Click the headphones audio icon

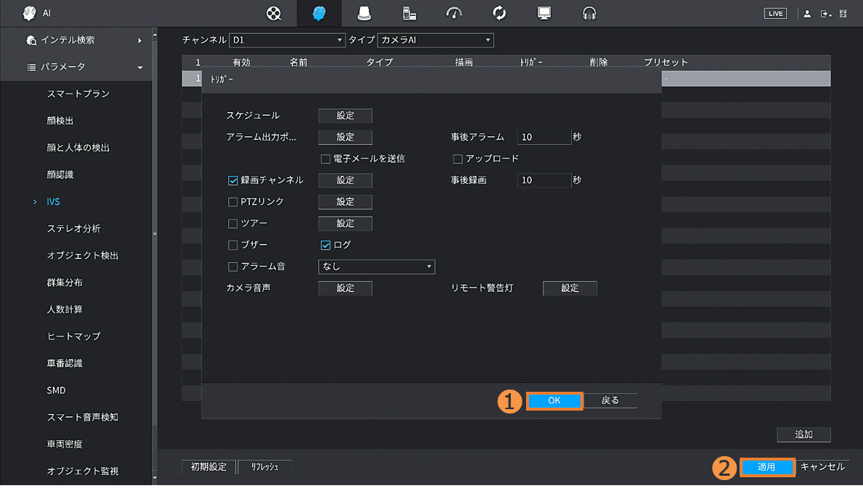click(589, 13)
